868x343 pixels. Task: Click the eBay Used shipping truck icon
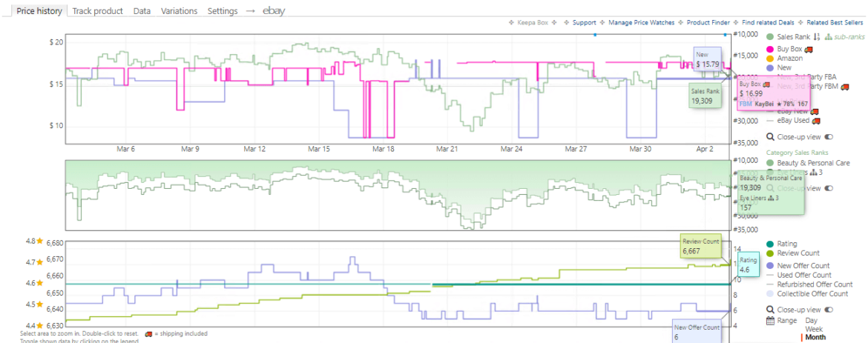(x=817, y=121)
